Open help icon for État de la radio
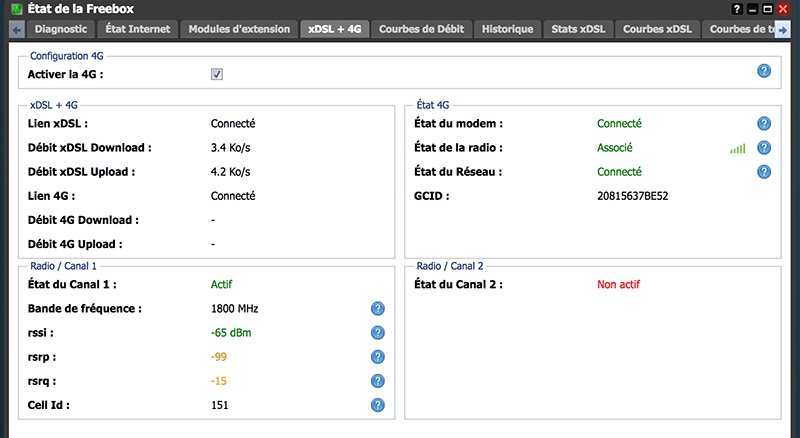The width and height of the screenshot is (800, 438). (764, 148)
